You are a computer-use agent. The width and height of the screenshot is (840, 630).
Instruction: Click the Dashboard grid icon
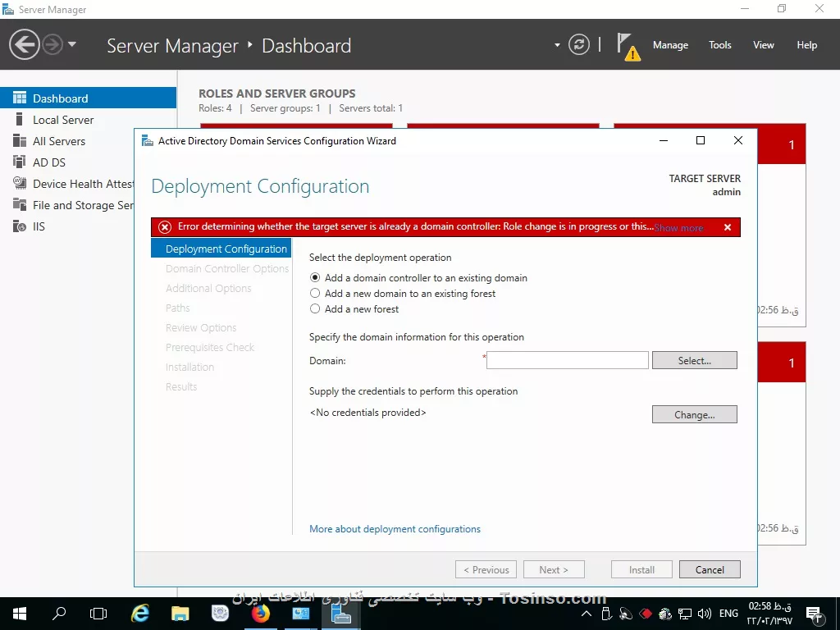click(20, 98)
